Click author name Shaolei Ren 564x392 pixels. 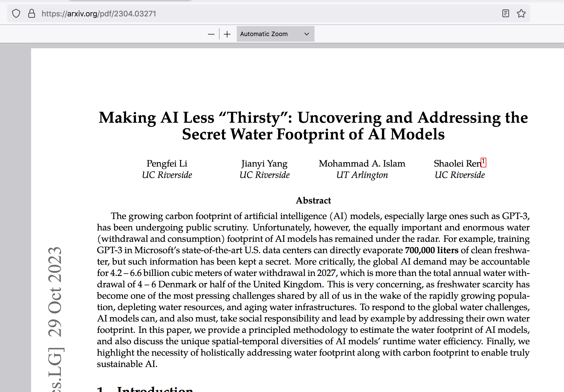[457, 164]
